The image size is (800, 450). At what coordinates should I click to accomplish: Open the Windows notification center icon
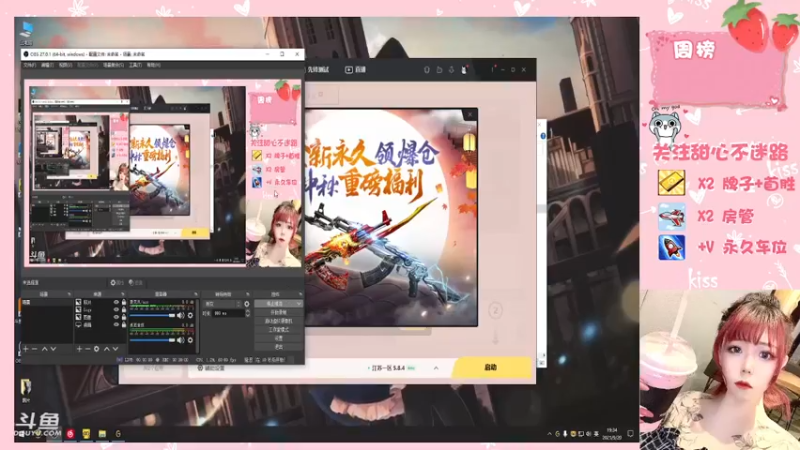(630, 434)
